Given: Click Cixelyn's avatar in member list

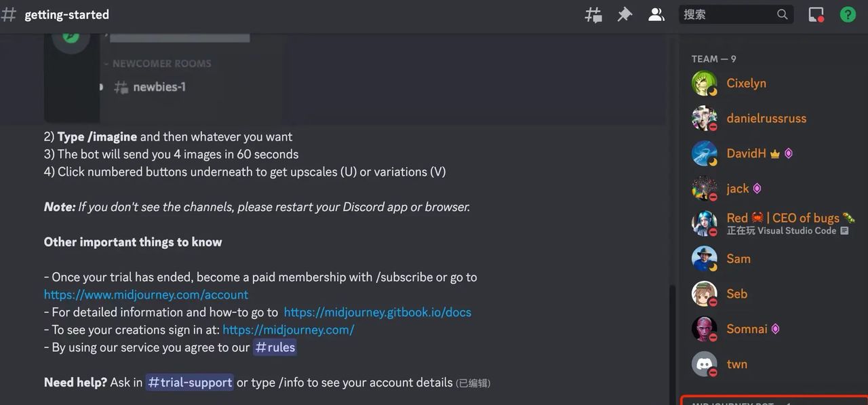Looking at the screenshot, I should (x=704, y=83).
